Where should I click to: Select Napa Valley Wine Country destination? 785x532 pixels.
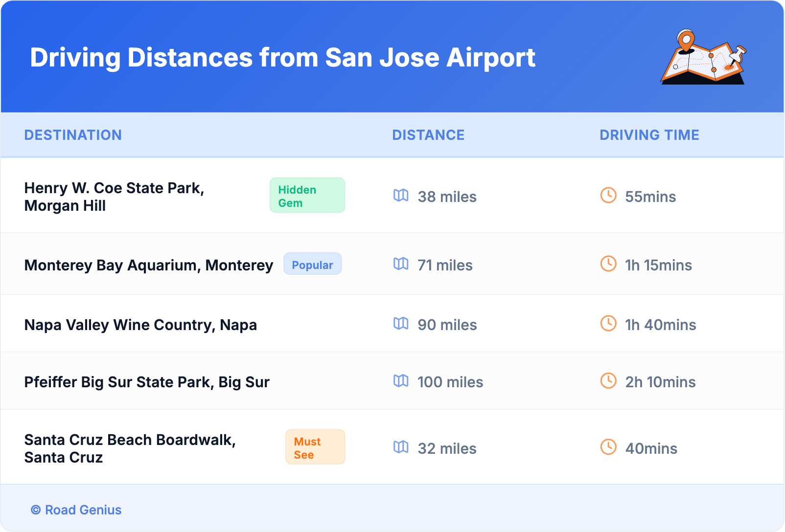(x=140, y=325)
